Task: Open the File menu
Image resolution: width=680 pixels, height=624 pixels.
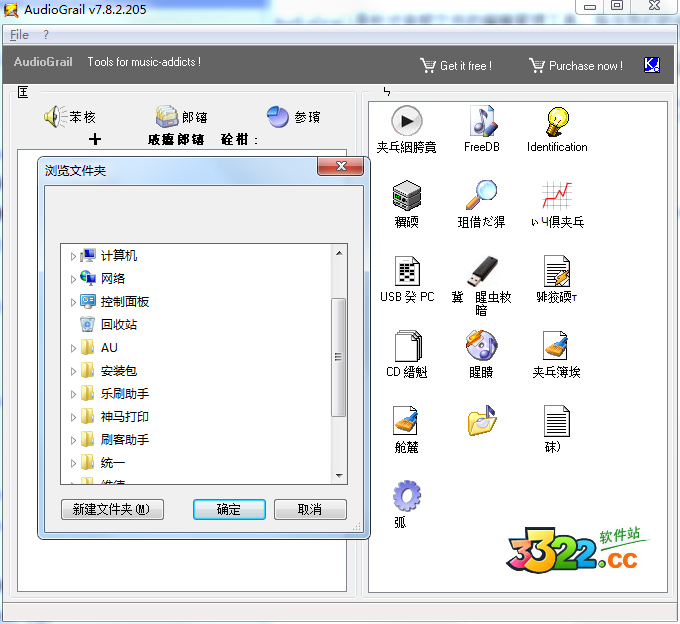Action: [20, 35]
